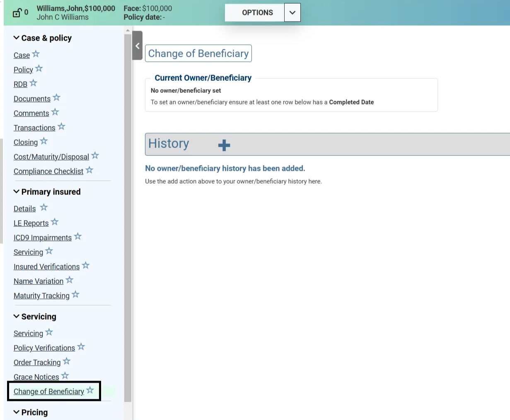Go to Insured Verifications page

46,267
